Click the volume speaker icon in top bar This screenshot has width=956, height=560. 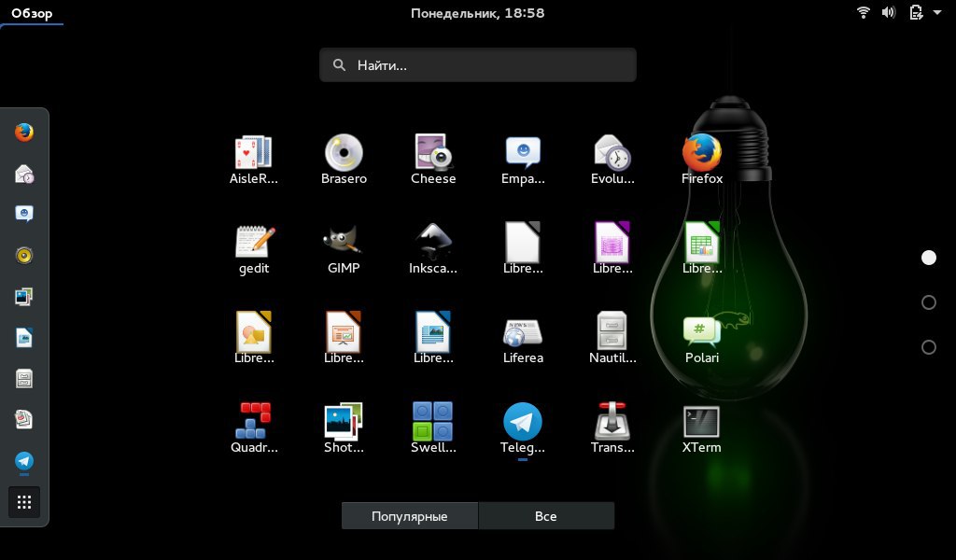pos(889,12)
